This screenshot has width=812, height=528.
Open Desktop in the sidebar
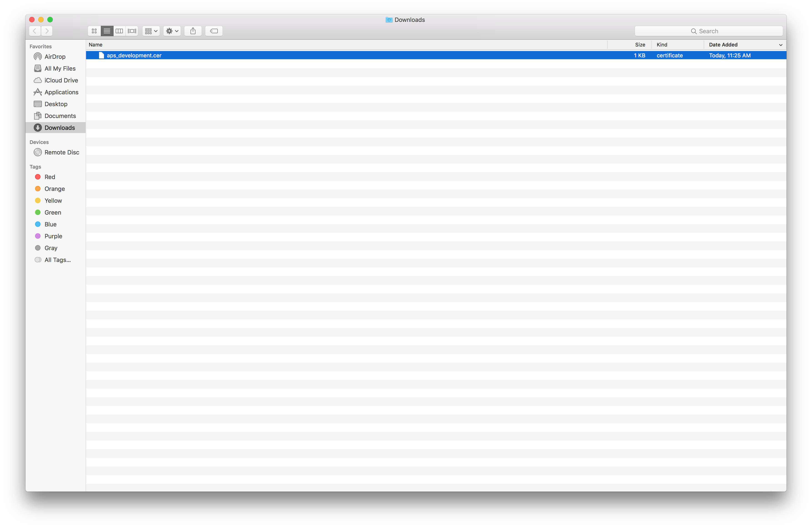click(56, 104)
